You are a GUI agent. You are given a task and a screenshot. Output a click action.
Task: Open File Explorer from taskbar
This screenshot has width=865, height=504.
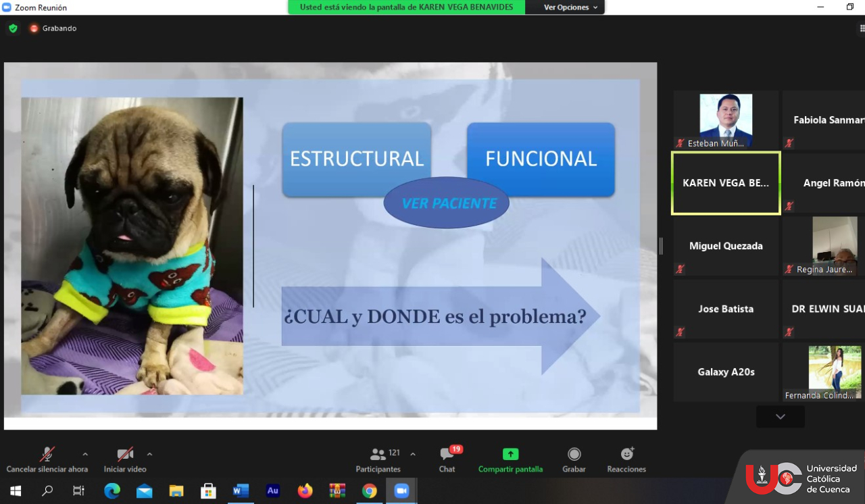tap(176, 491)
